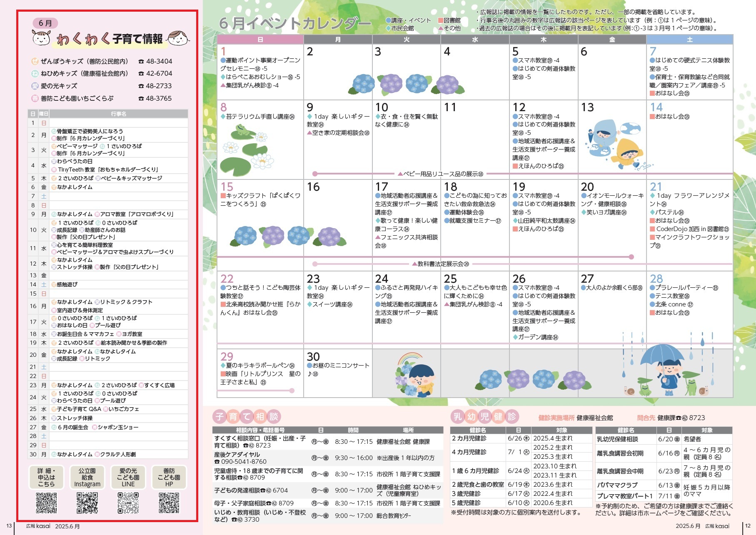
Task: Click the red square 図書館 legend icon
Action: point(440,20)
